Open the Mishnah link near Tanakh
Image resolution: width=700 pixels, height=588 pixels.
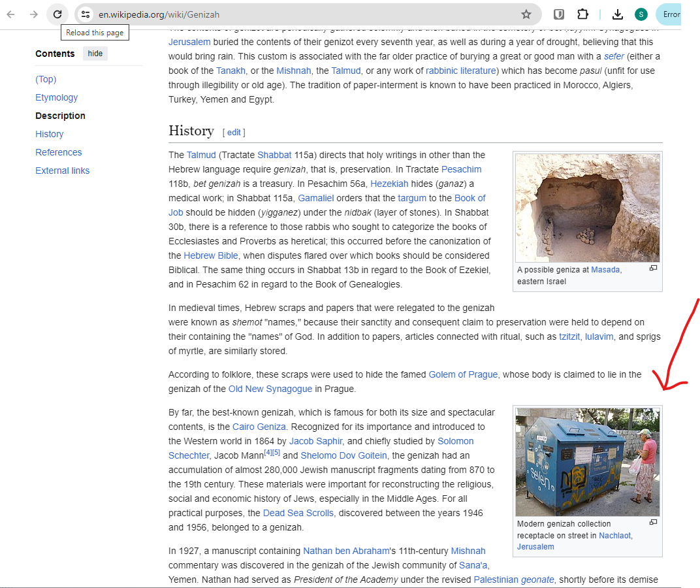[294, 71]
